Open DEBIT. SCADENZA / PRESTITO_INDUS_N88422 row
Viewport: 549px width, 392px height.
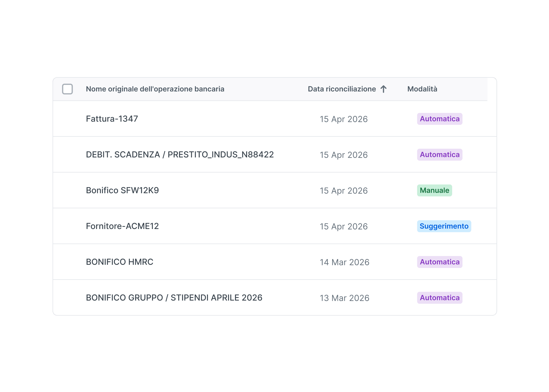[275, 155]
